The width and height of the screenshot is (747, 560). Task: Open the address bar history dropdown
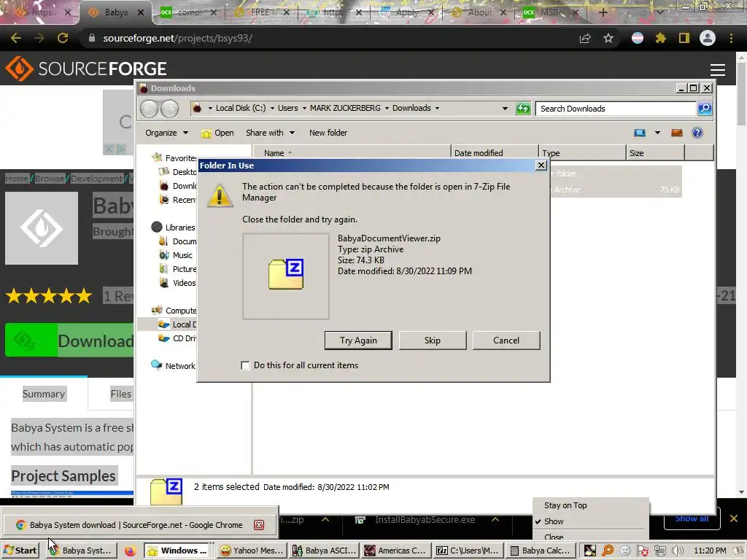[505, 109]
